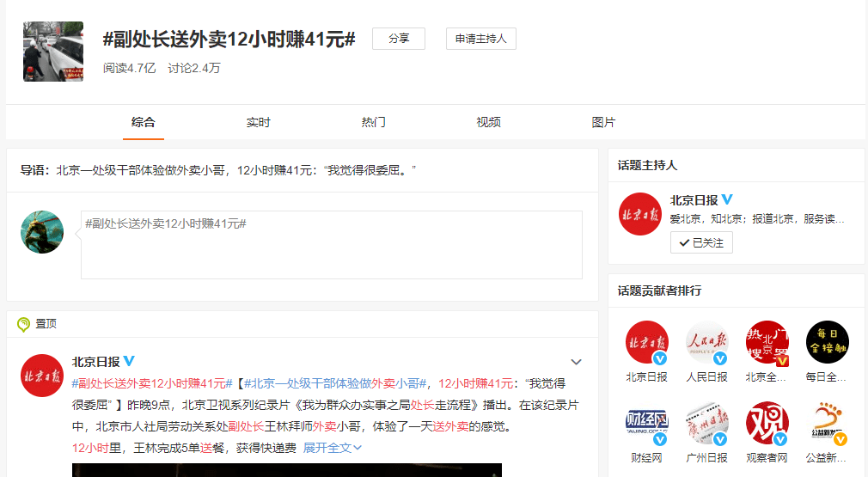Open 观察者网 contributor avatar
This screenshot has width=868, height=477.
click(767, 423)
